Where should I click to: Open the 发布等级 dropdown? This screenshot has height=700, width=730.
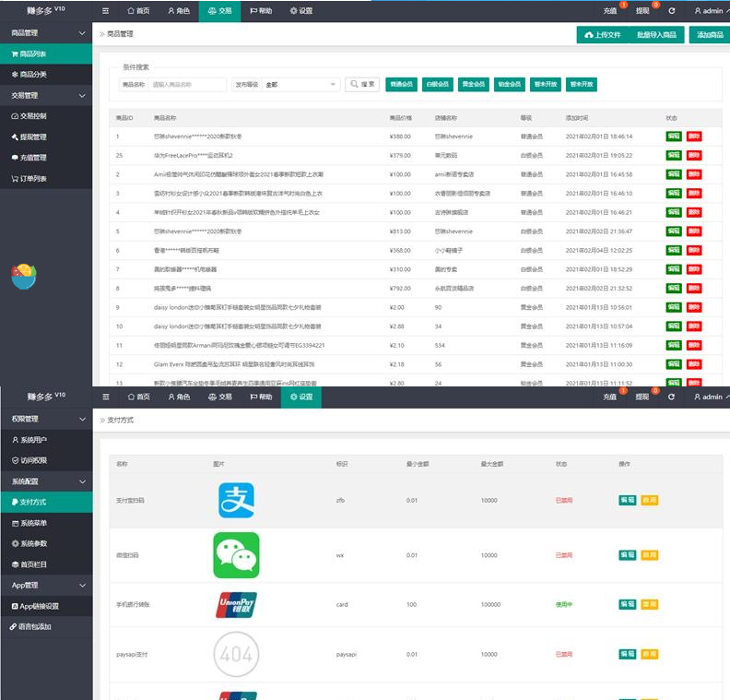coord(301,85)
